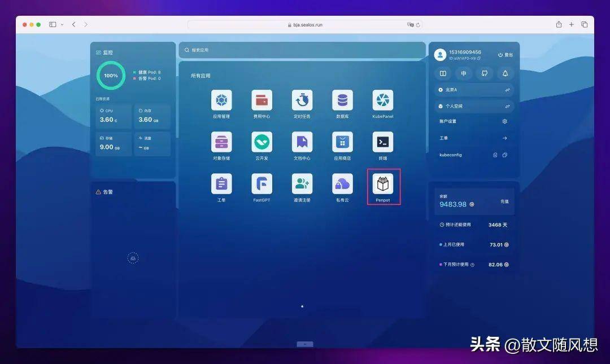
Task: Click the 3468 天 estimate value
Action: (x=498, y=225)
